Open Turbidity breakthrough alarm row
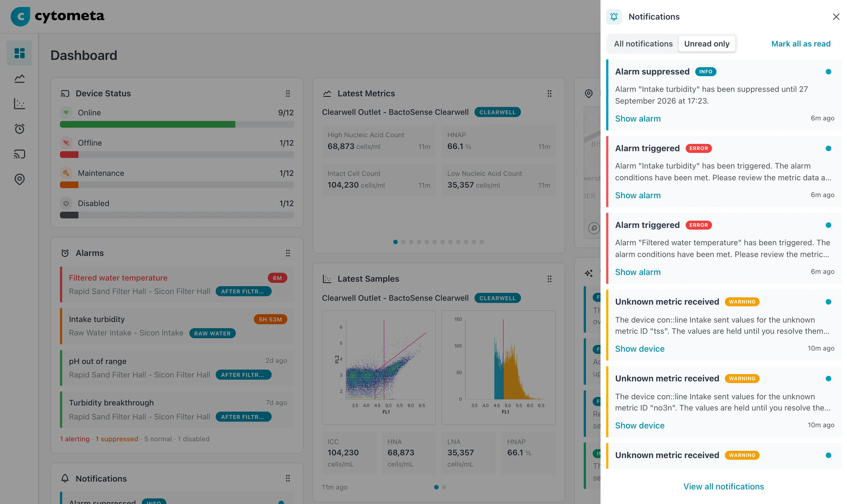This screenshot has width=847, height=504. [177, 410]
